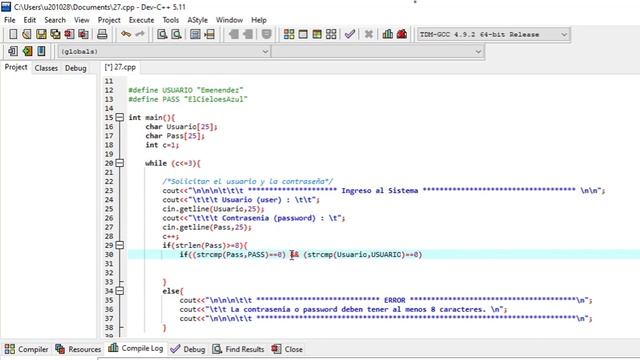
Task: Open profile analysis with the bar chart icon
Action: tap(388, 34)
